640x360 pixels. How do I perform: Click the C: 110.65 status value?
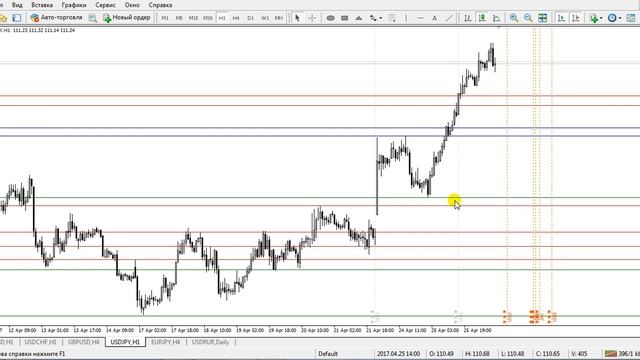coord(548,354)
